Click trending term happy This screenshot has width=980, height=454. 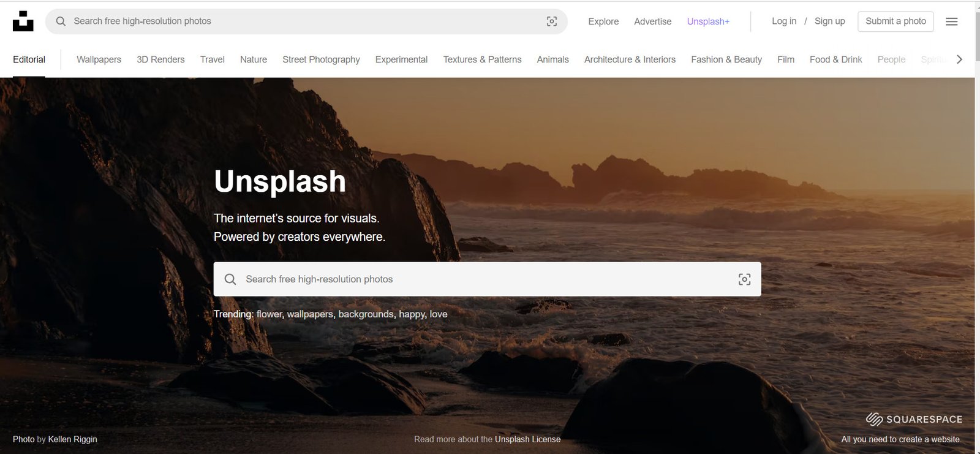[x=412, y=314]
